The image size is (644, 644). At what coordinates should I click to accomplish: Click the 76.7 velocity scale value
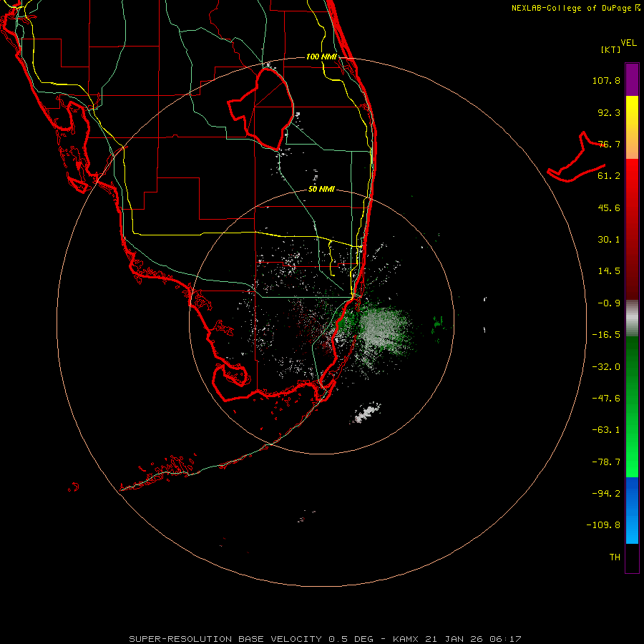(609, 144)
